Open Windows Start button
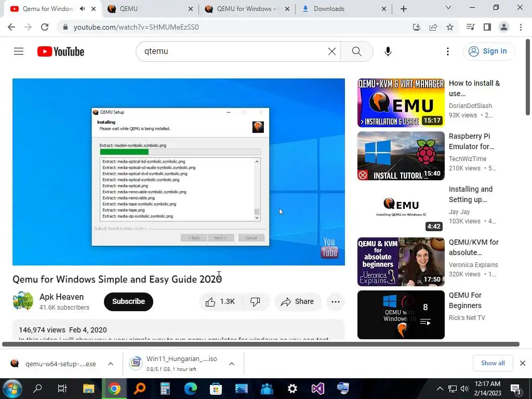Image resolution: width=532 pixels, height=399 pixels. [x=12, y=389]
